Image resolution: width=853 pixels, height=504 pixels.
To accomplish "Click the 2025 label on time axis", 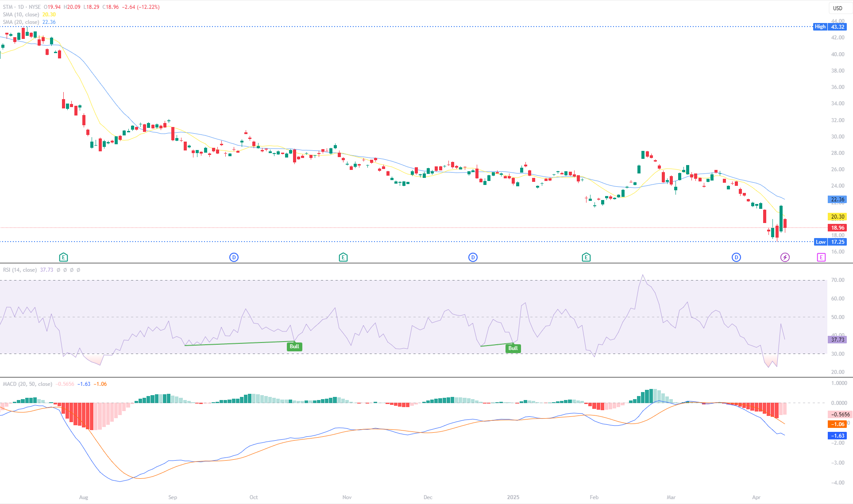I will (513, 497).
